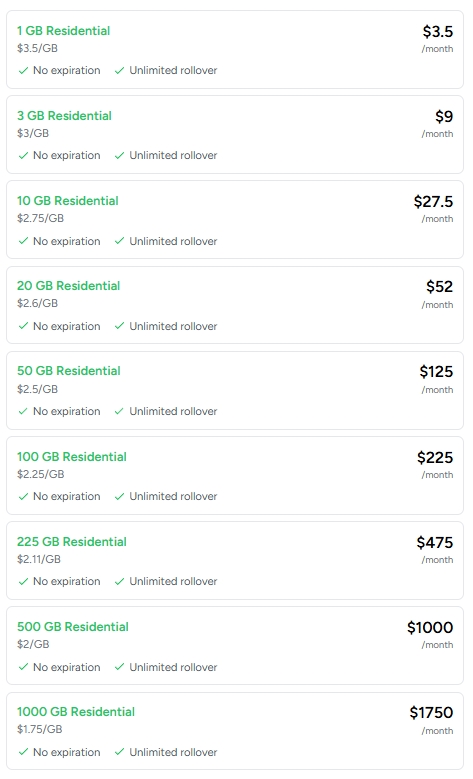
Task: Click No expiration checkmark on 500 GB plan
Action: point(23,667)
